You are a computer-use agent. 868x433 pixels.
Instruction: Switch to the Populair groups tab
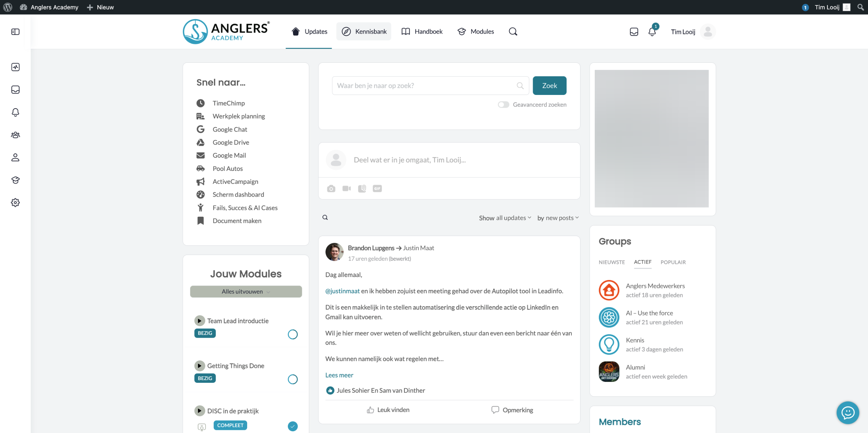(673, 262)
